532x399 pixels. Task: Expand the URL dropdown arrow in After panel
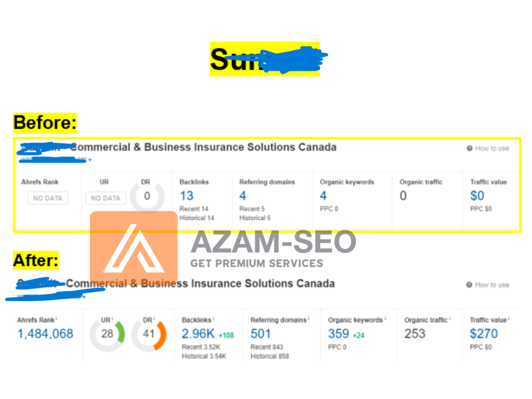coord(84,297)
